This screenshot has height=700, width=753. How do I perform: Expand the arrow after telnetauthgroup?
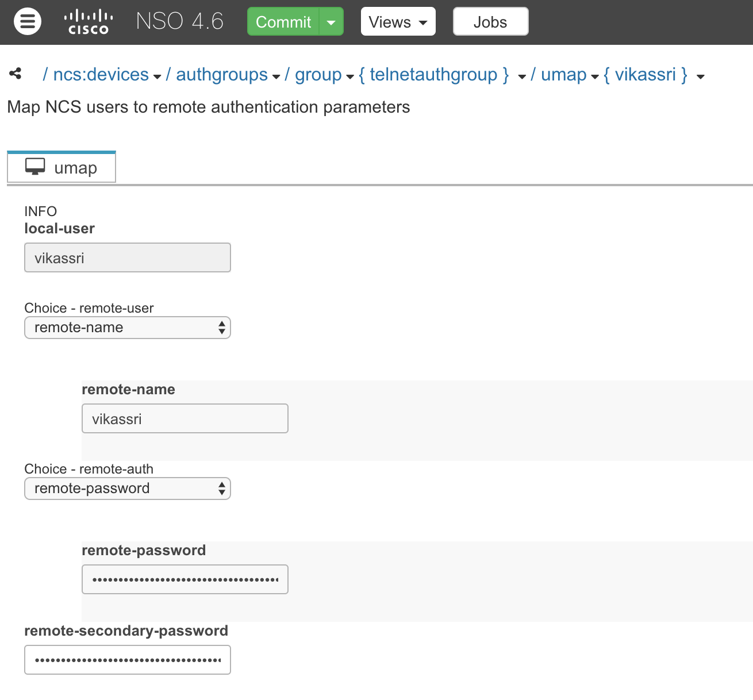pos(522,76)
